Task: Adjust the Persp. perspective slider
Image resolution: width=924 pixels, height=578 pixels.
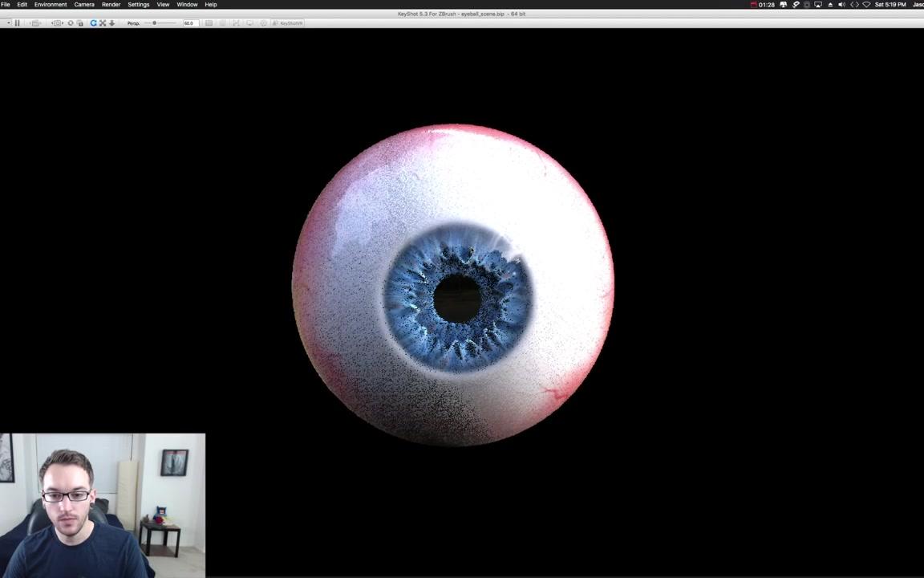Action: [159, 23]
